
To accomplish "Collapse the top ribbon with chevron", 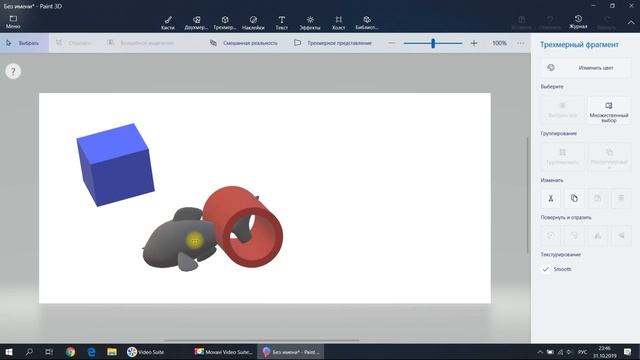I will 631,23.
